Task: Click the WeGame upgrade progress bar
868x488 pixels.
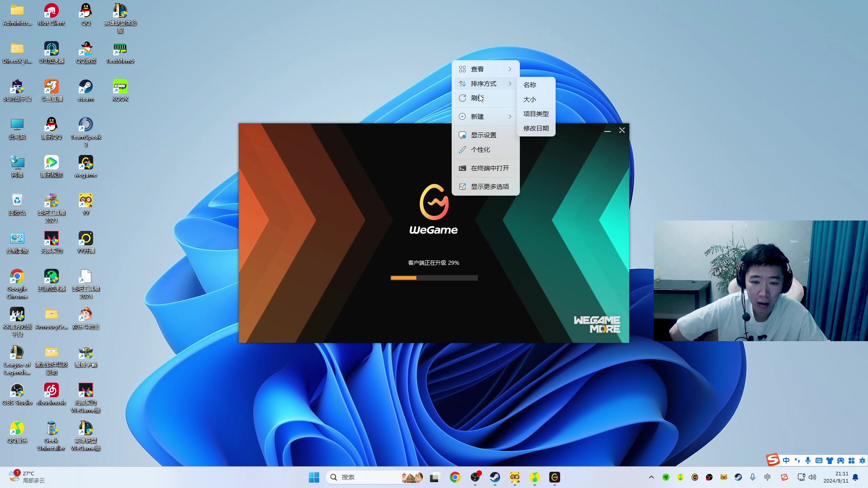Action: [434, 278]
